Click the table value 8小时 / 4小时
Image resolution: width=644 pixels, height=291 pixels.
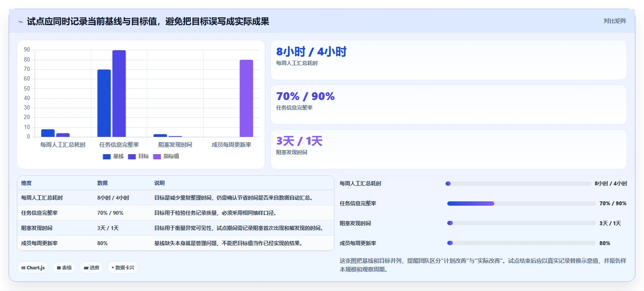click(x=113, y=198)
